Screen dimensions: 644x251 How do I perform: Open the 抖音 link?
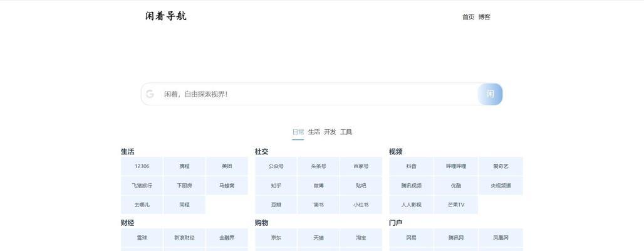411,166
